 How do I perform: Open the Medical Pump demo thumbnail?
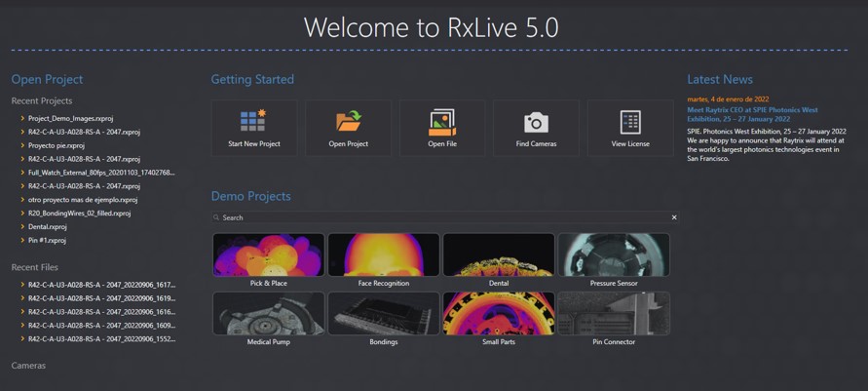click(x=268, y=314)
